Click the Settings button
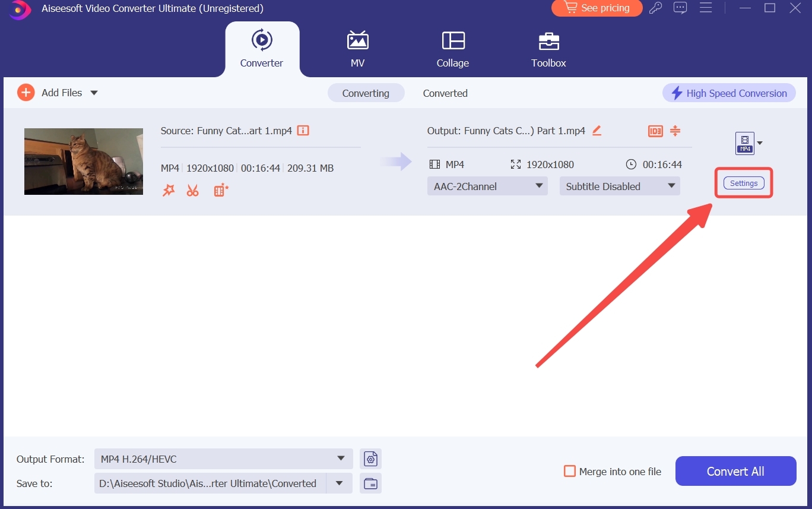Image resolution: width=812 pixels, height=509 pixels. pyautogui.click(x=744, y=184)
